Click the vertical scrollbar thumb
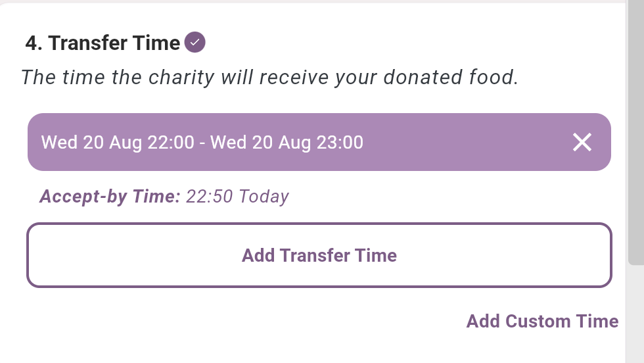The image size is (644, 363). point(635,132)
